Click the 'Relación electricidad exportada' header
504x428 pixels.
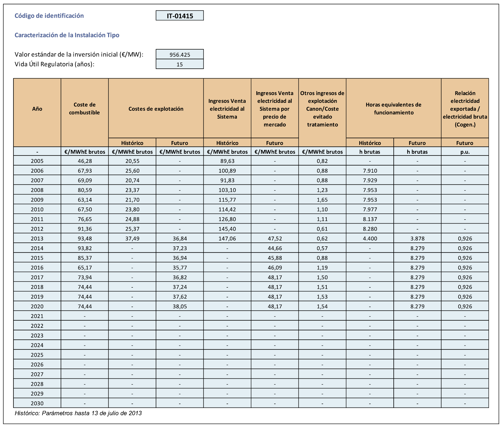(465, 109)
